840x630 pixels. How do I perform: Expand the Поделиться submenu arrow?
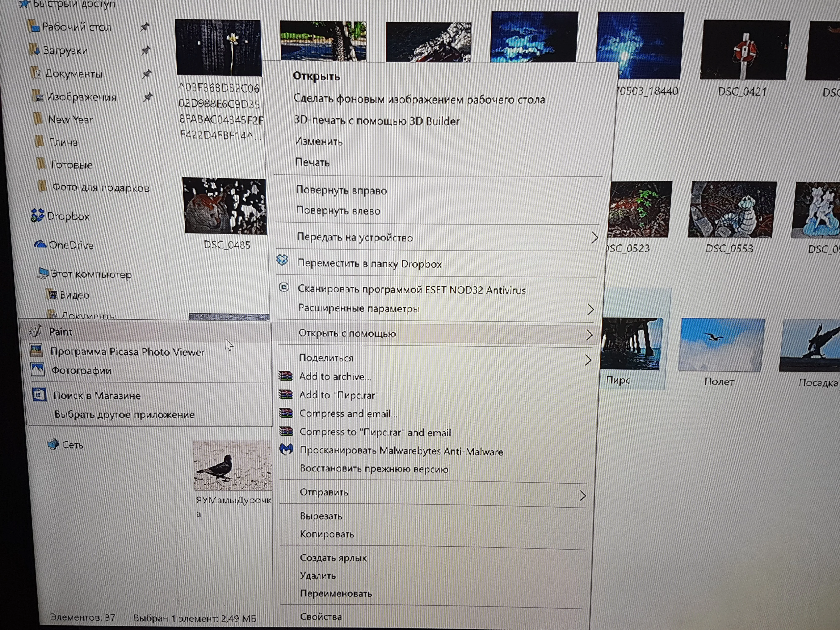tap(588, 360)
